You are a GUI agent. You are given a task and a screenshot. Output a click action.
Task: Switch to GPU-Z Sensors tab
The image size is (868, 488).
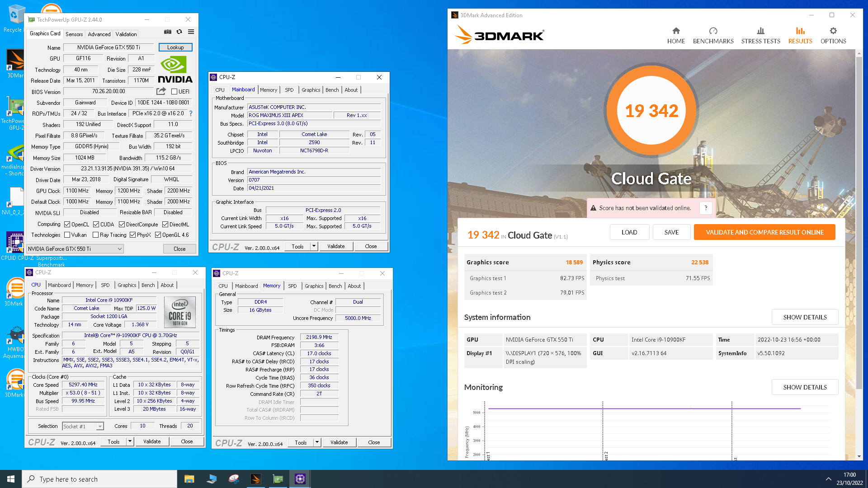pos(74,34)
